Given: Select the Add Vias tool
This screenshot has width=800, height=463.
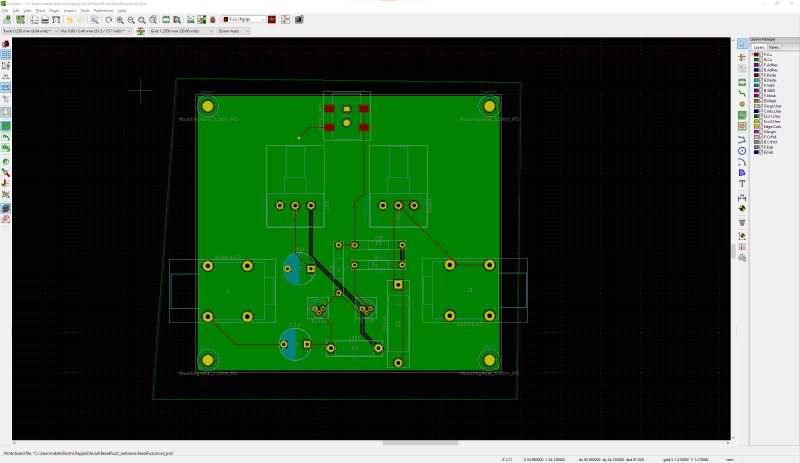Looking at the screenshot, I should tap(742, 104).
